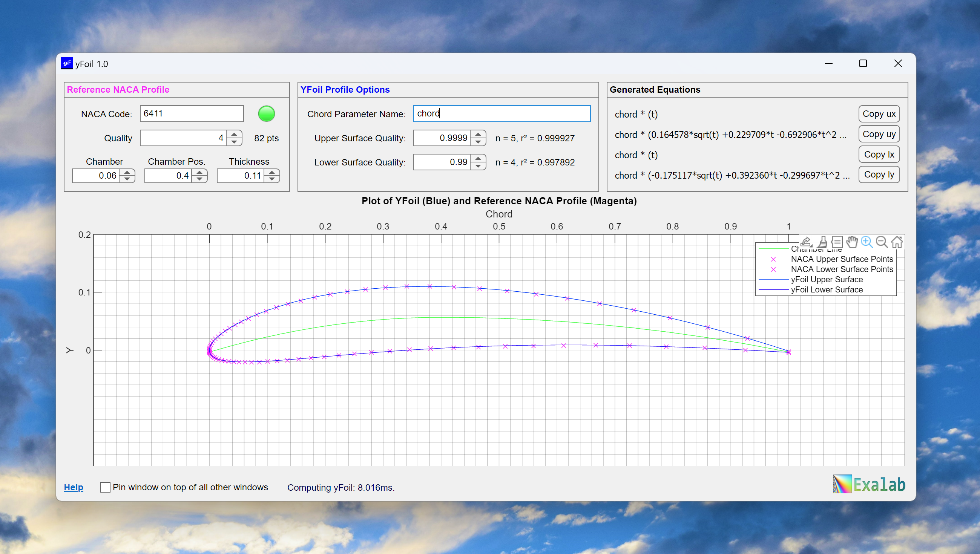Screen dimensions: 980x554
Task: Click inside the NACA Code field
Action: click(x=192, y=113)
